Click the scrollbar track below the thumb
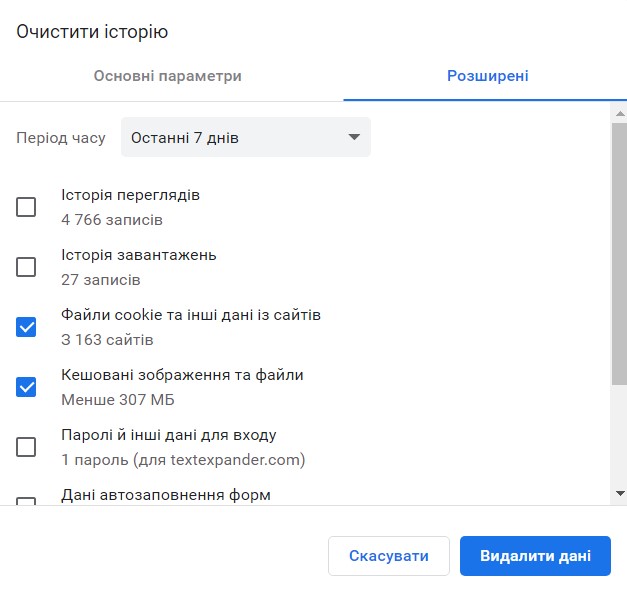 [x=619, y=436]
